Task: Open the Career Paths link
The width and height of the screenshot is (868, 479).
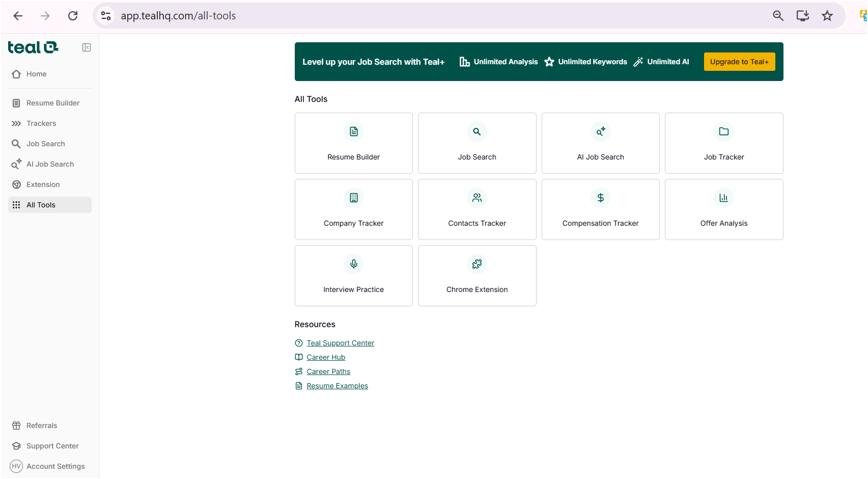Action: (x=328, y=371)
